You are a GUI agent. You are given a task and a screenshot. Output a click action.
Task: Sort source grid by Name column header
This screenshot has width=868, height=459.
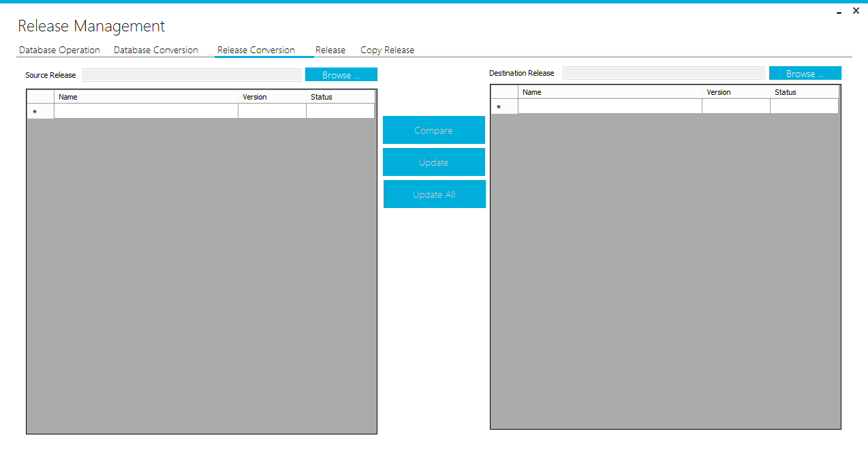point(146,97)
